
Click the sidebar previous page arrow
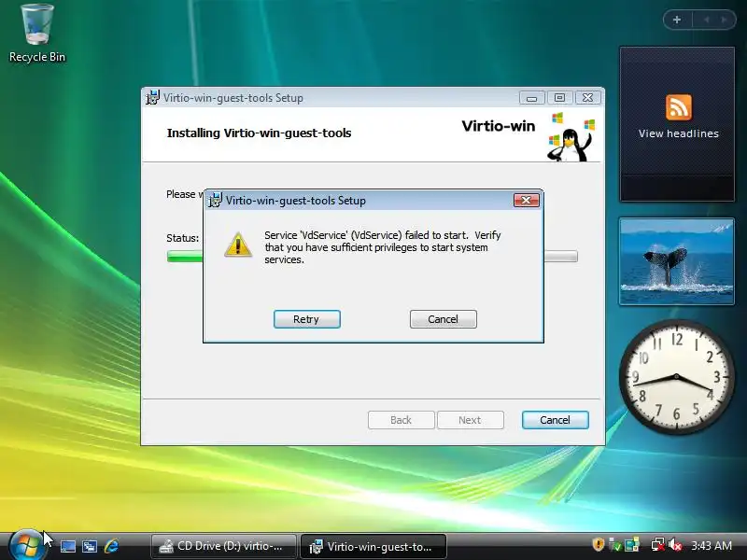pyautogui.click(x=707, y=20)
